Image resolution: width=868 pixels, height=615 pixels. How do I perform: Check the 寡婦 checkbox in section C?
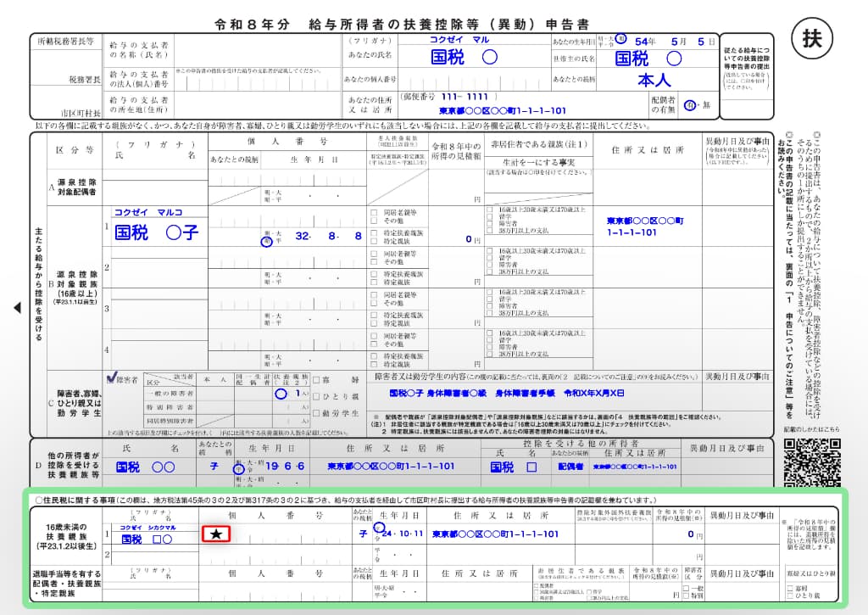point(316,380)
